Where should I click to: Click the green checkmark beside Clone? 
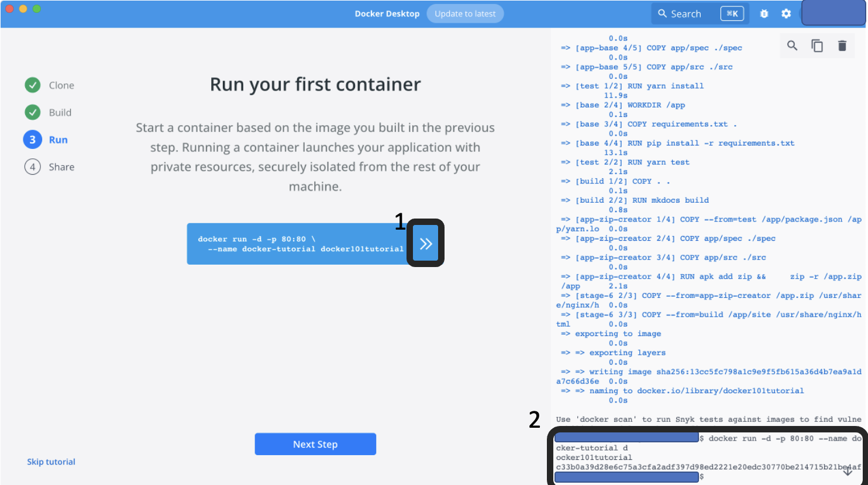[x=33, y=85]
